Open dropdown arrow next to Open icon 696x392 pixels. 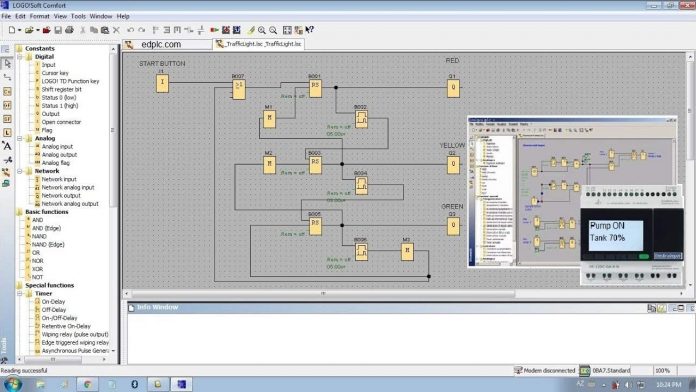point(38,30)
